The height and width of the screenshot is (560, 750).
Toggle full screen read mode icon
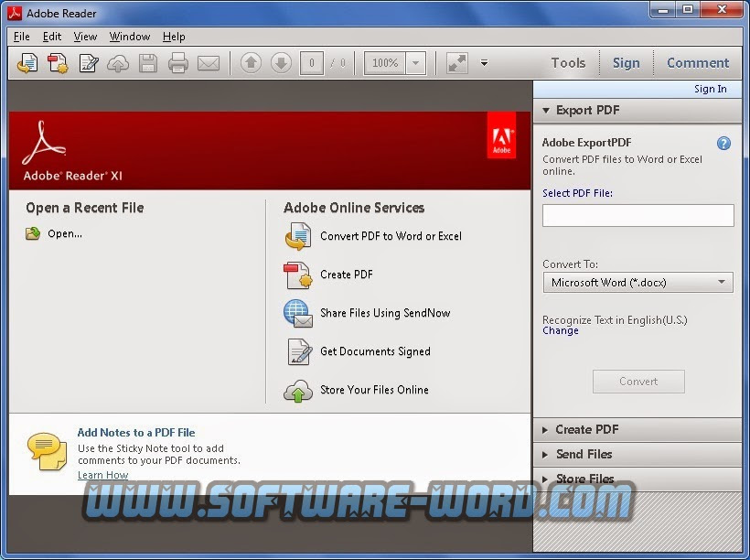coord(456,63)
